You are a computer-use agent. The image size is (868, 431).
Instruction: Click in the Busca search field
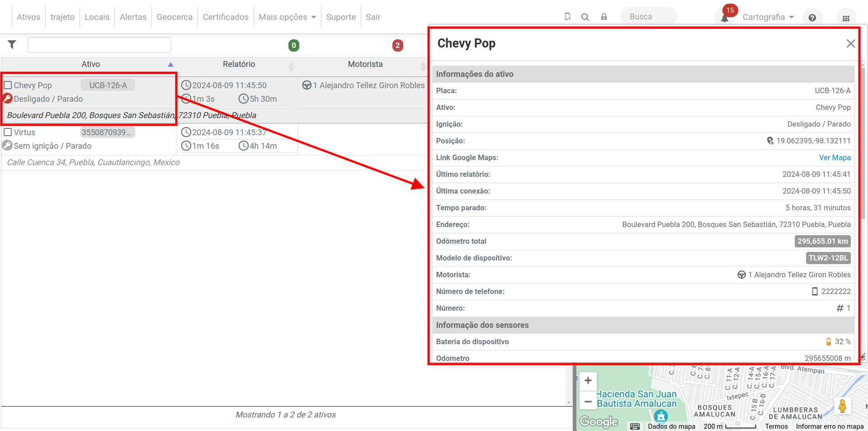pos(648,17)
